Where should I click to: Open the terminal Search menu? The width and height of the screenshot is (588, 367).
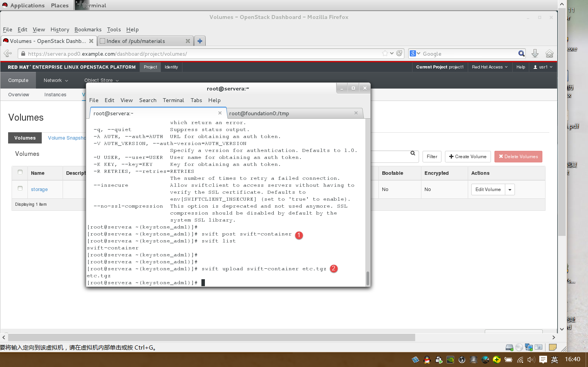pyautogui.click(x=148, y=100)
